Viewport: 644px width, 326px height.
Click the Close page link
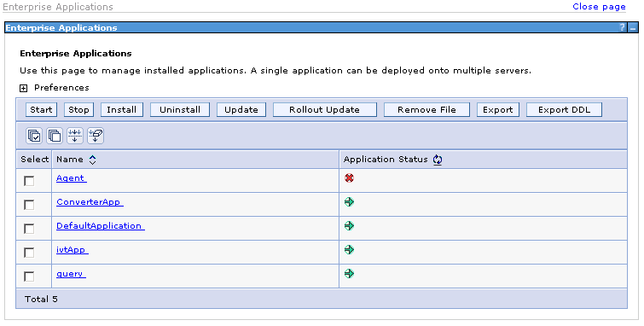tap(599, 7)
